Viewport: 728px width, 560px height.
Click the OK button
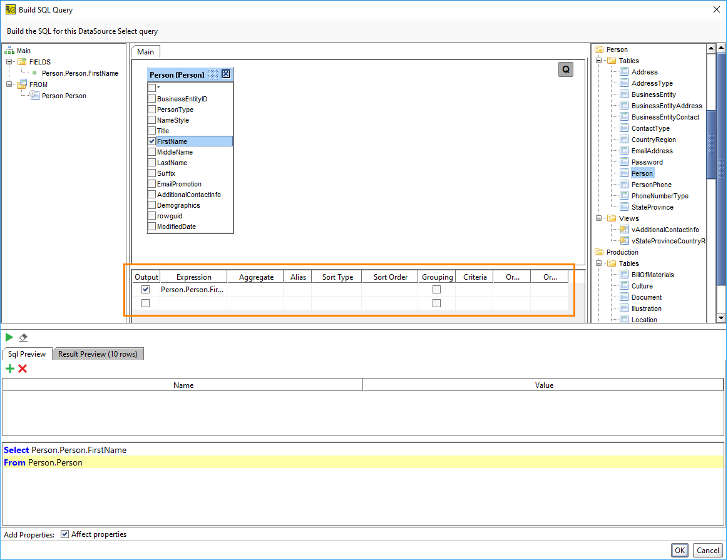click(x=680, y=550)
